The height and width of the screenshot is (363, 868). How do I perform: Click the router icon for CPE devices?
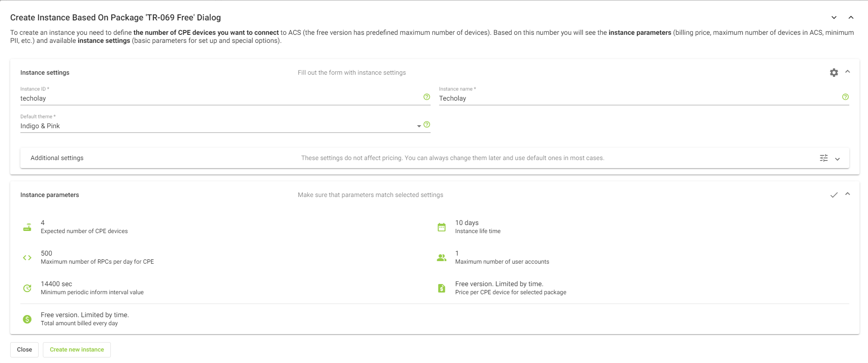(x=27, y=227)
